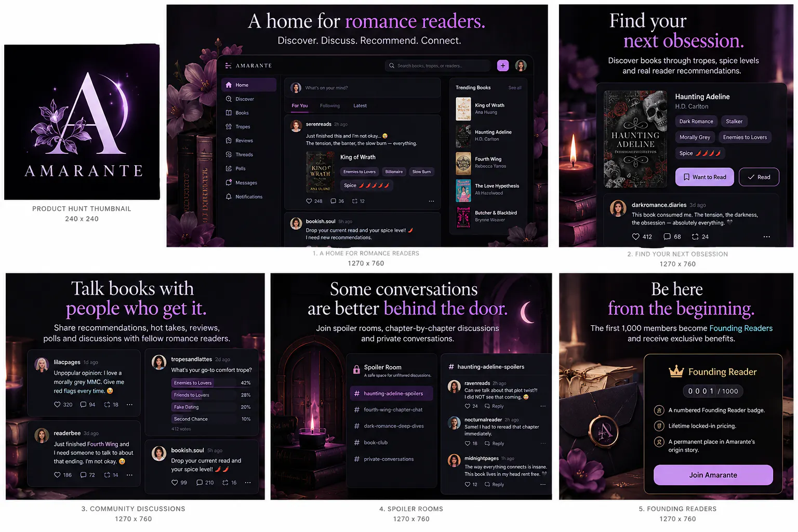Click the search books, tropes, readers field

click(x=437, y=65)
